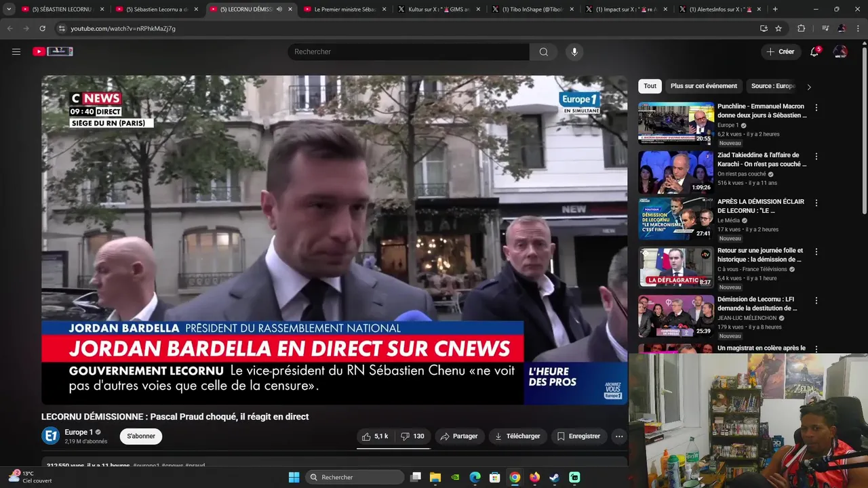The height and width of the screenshot is (488, 868).
Task: Click the browser address bar URL
Action: (x=123, y=28)
